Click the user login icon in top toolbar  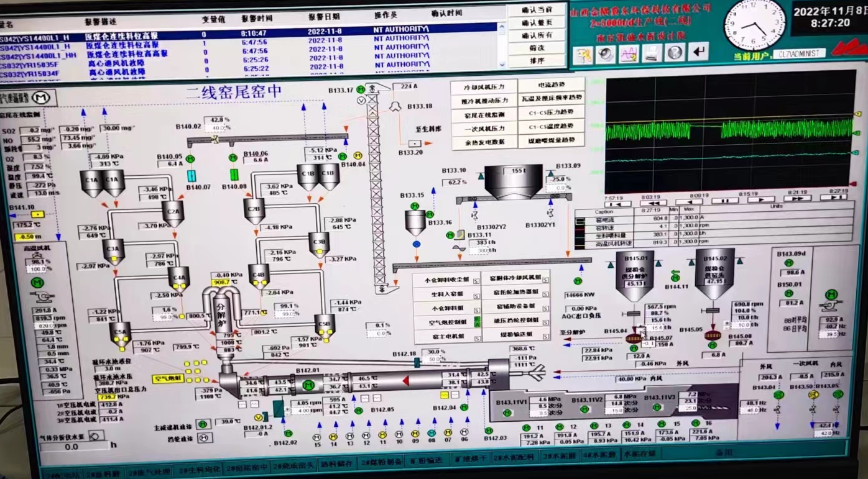[x=583, y=53]
